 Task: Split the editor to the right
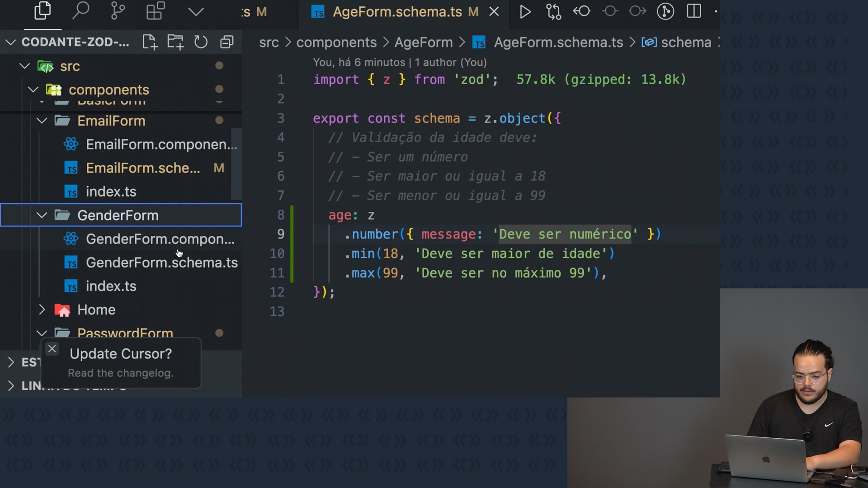click(x=693, y=11)
